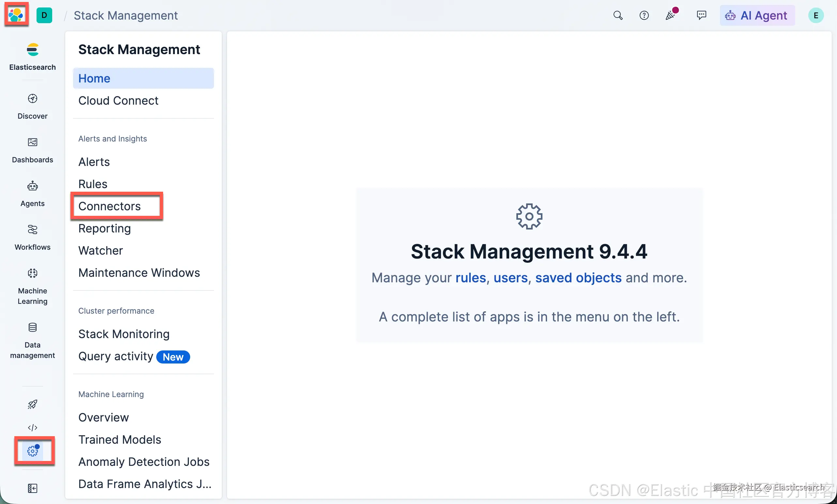Collapse the side navigation panel
The width and height of the screenshot is (837, 504).
click(33, 488)
